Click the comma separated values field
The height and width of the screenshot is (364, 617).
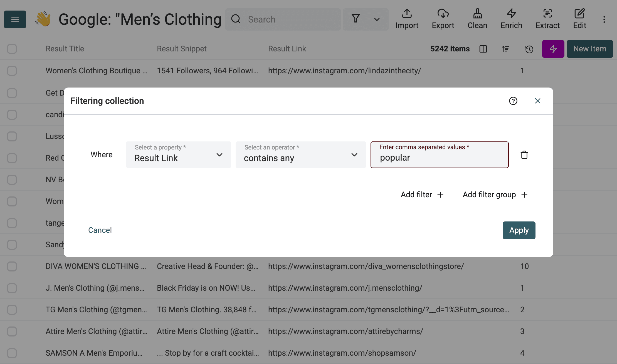(440, 158)
